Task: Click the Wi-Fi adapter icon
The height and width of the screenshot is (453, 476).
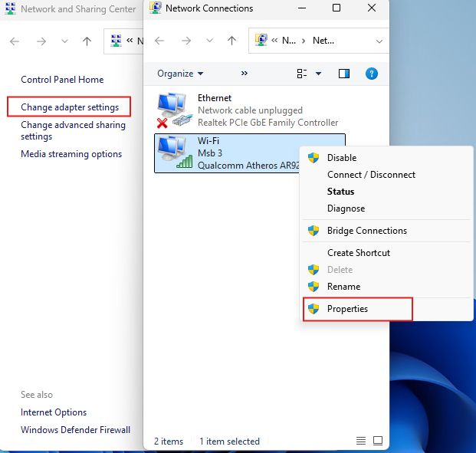Action: coord(175,153)
